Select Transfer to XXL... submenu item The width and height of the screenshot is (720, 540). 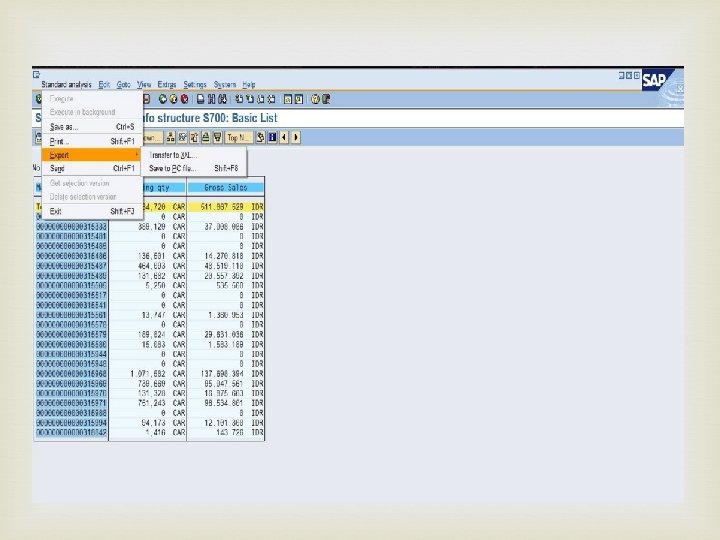tap(194, 155)
